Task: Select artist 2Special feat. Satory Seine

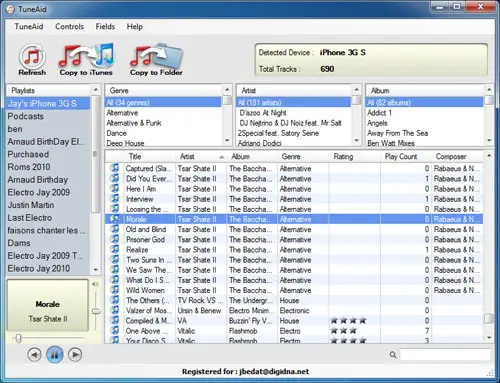Action: tap(294, 133)
